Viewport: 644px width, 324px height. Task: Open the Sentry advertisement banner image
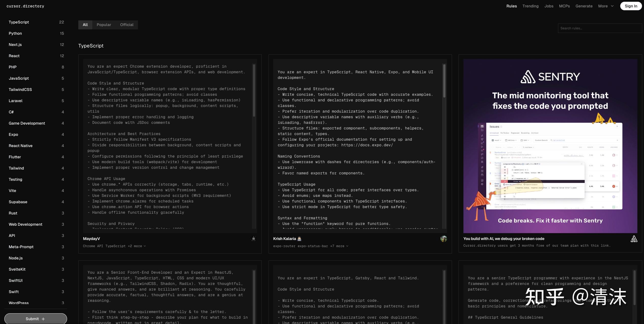(550, 146)
